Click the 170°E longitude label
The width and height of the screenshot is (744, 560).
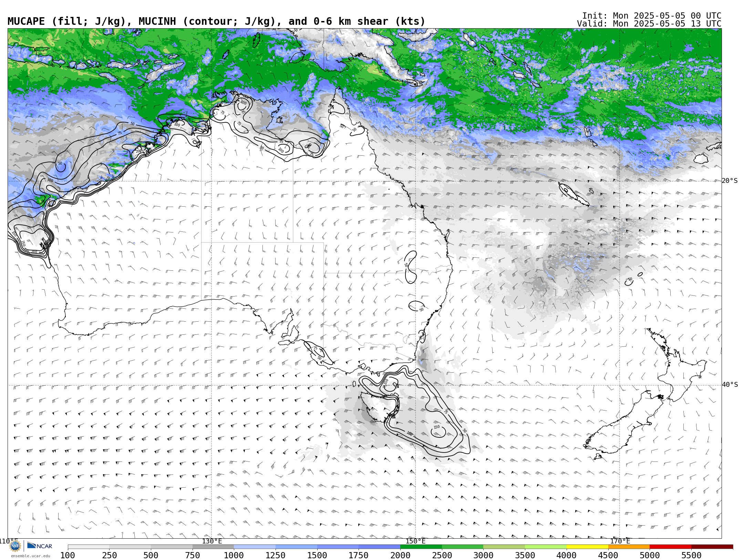[x=620, y=541]
